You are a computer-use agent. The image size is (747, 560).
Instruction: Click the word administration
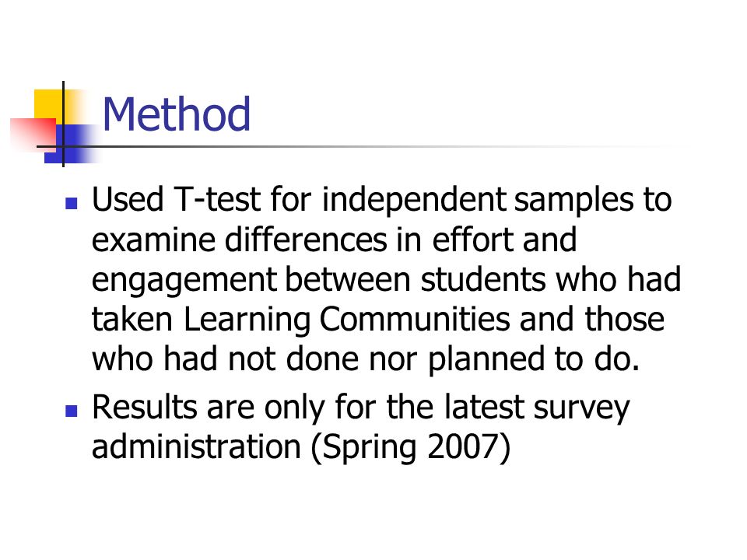pyautogui.click(x=196, y=446)
